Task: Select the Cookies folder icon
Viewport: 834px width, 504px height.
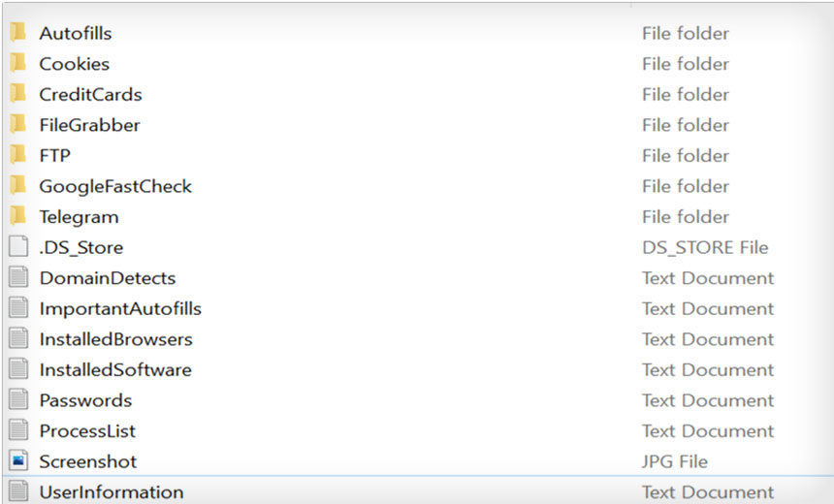Action: click(x=18, y=64)
